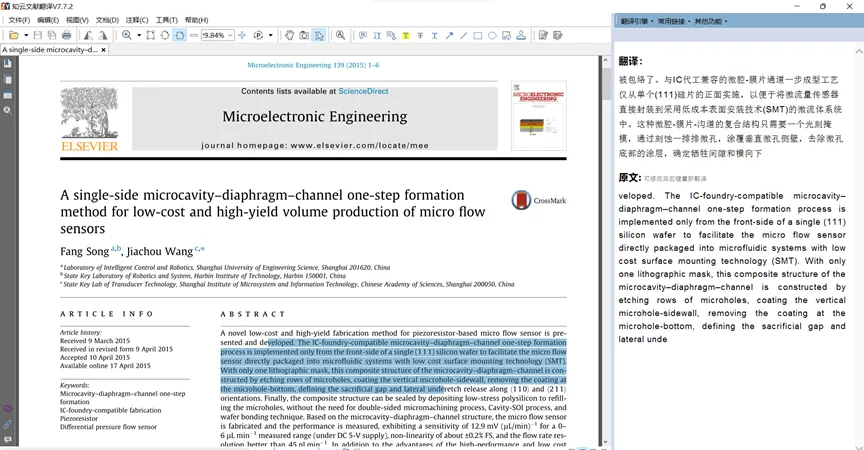Click the edit note pencil icon

point(543,35)
